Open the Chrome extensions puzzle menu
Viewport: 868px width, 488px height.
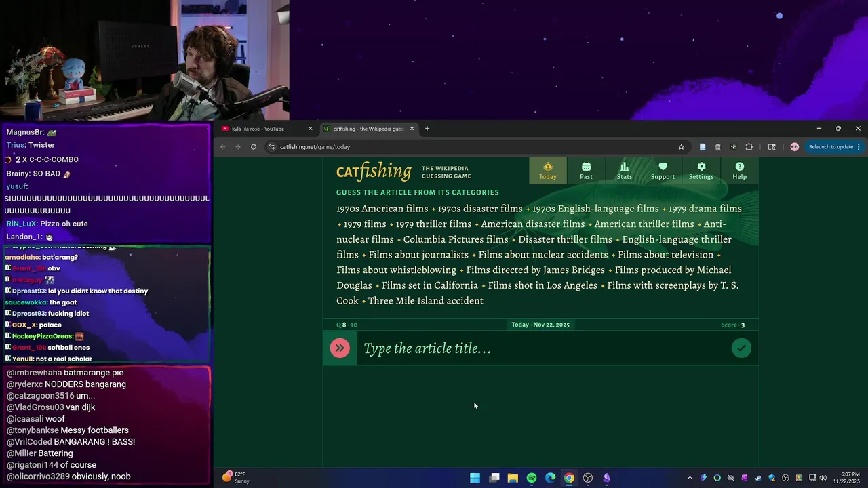(749, 146)
